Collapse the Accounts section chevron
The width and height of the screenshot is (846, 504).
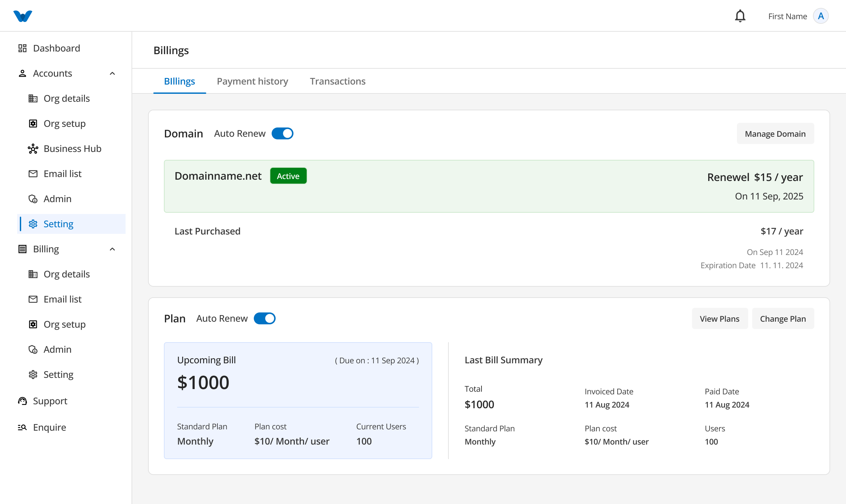(112, 73)
